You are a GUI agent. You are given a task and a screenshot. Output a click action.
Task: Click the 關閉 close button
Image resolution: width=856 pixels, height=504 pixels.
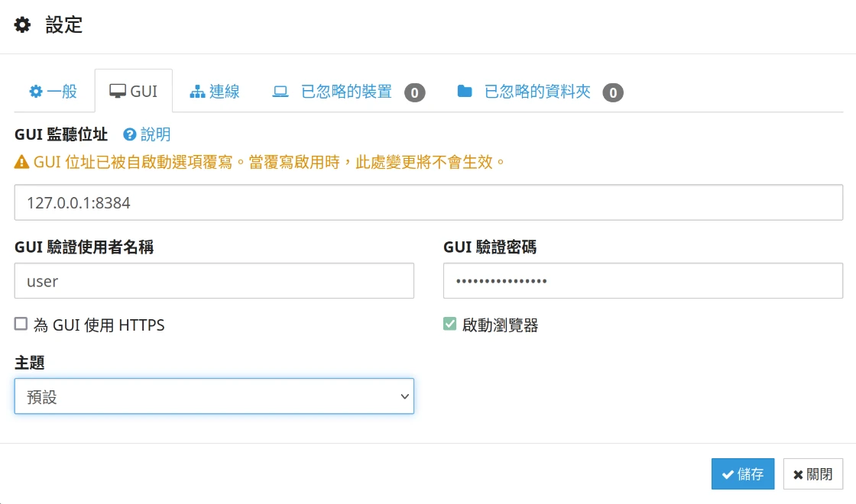click(x=812, y=474)
